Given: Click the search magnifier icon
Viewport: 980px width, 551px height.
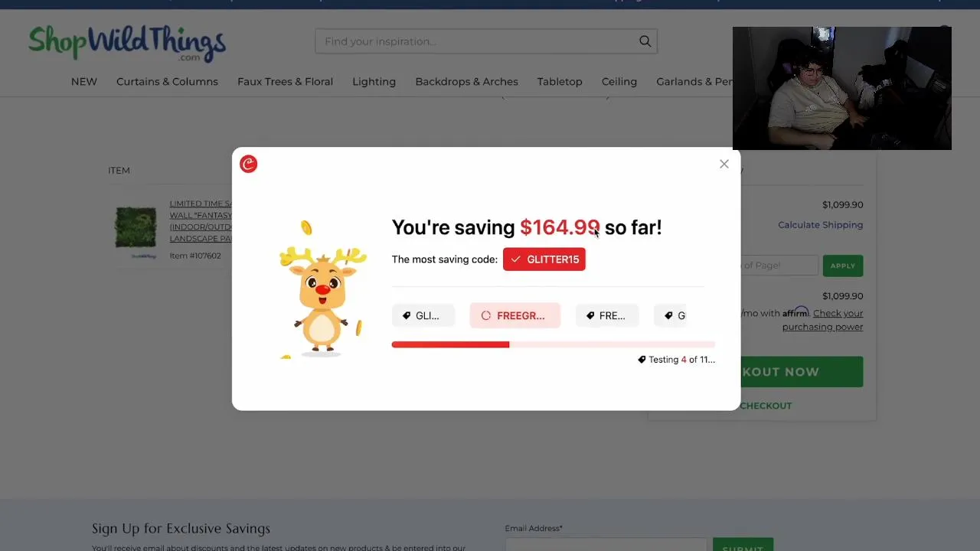Looking at the screenshot, I should (645, 41).
